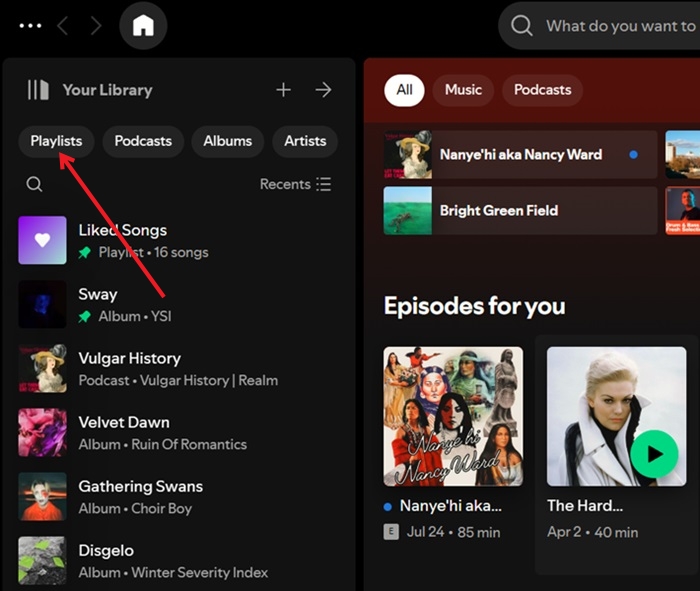Viewport: 700px width, 591px height.
Task: Play The Hard... episode with green button
Action: tap(654, 454)
